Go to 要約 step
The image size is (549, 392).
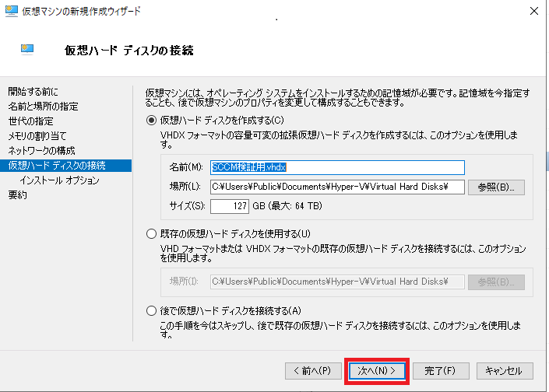click(x=17, y=195)
